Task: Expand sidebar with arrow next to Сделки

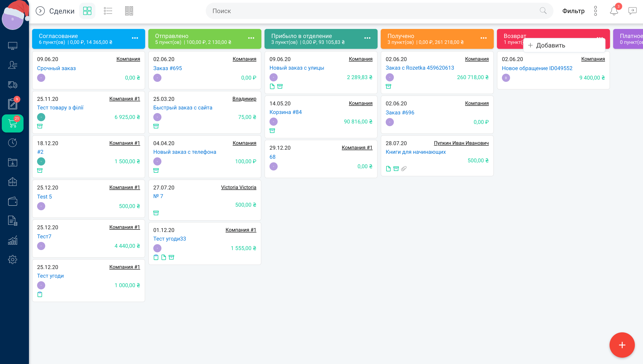Action: pos(40,11)
